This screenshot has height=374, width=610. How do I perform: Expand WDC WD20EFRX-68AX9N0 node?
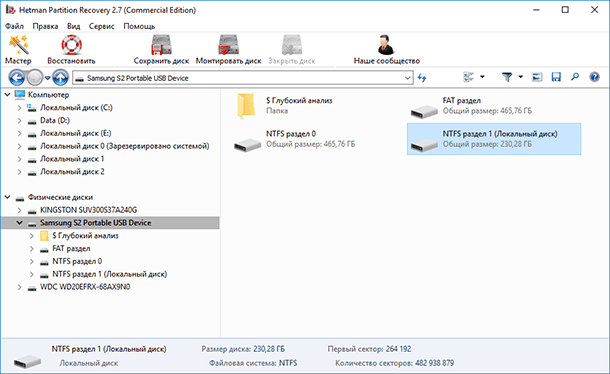19,287
